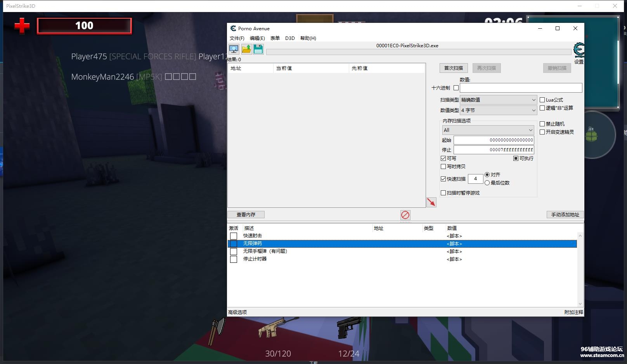Click the red clear list circle icon
The width and height of the screenshot is (627, 364).
tap(405, 215)
